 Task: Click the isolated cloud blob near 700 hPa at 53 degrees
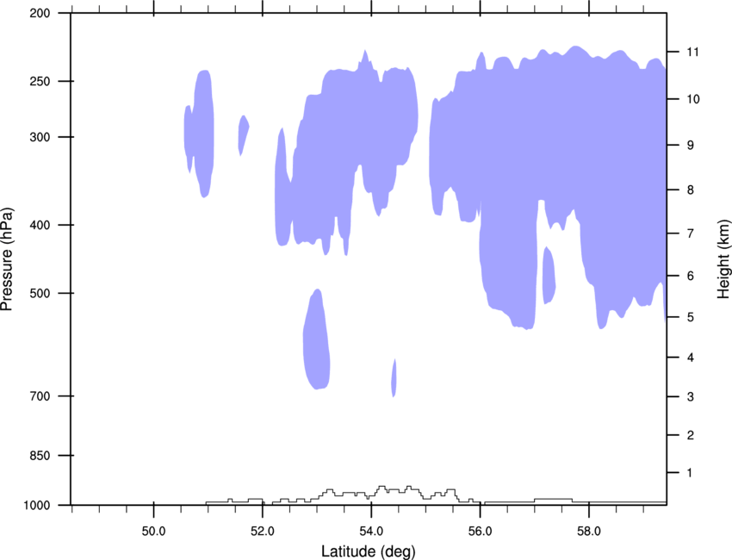[317, 341]
